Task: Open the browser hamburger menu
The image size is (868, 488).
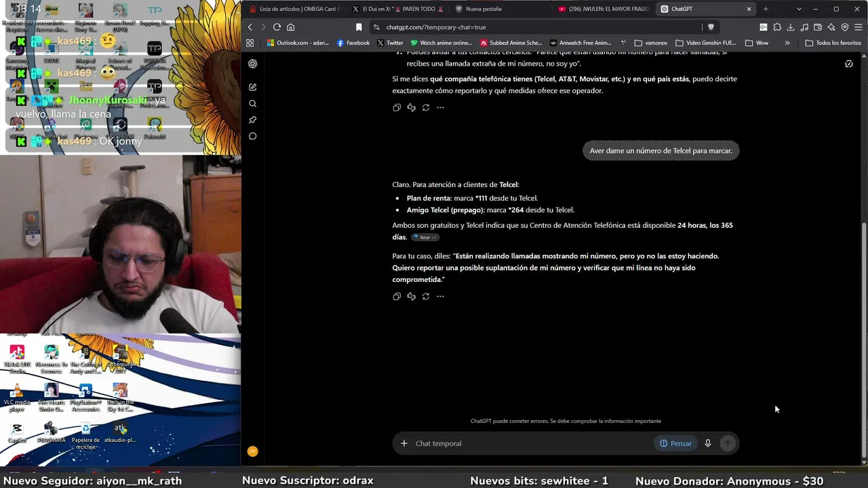Action: (859, 27)
